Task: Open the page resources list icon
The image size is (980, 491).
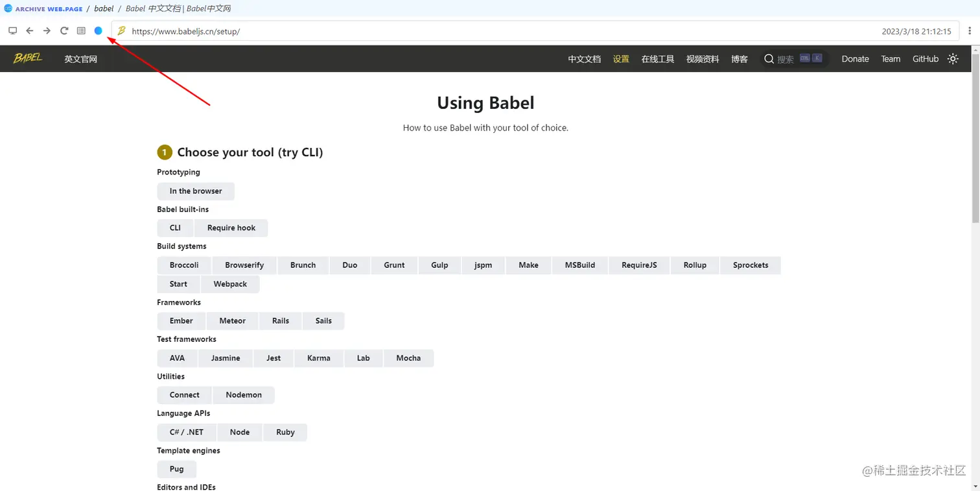Action: 81,30
